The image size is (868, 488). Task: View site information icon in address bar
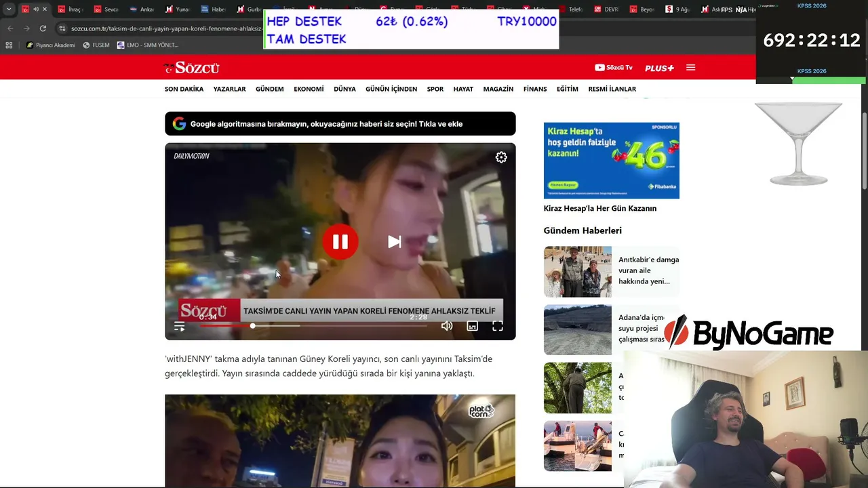tap(62, 28)
